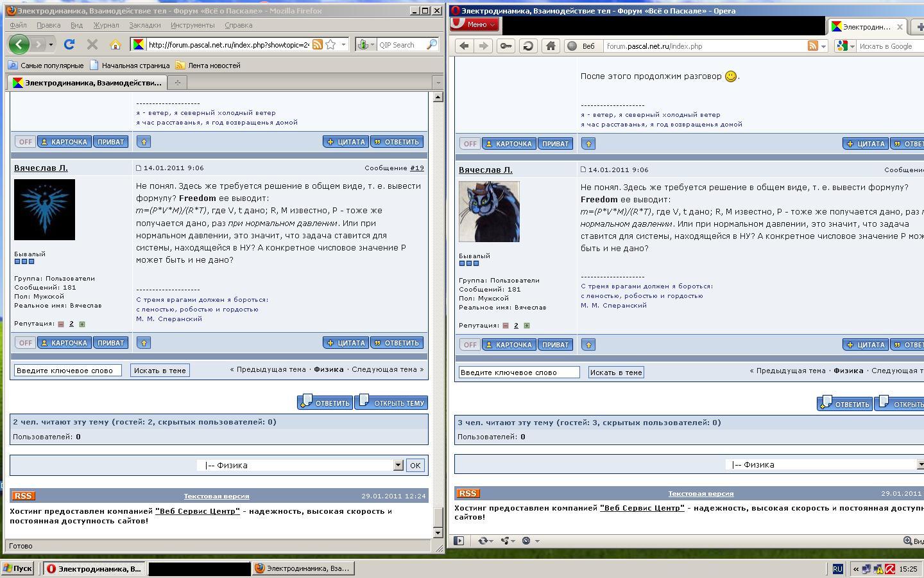Open the Физика forum jump dropdown in Firefox

[x=398, y=465]
